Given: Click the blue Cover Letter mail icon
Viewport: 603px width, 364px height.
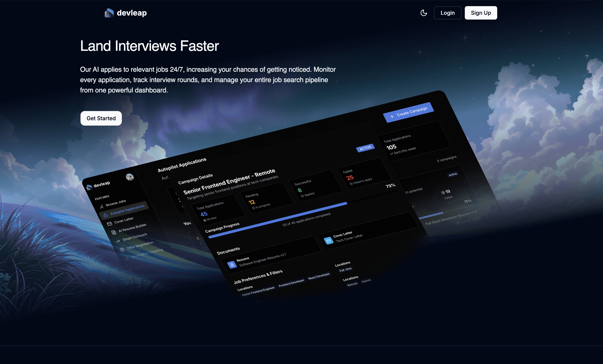Looking at the screenshot, I should point(328,241).
